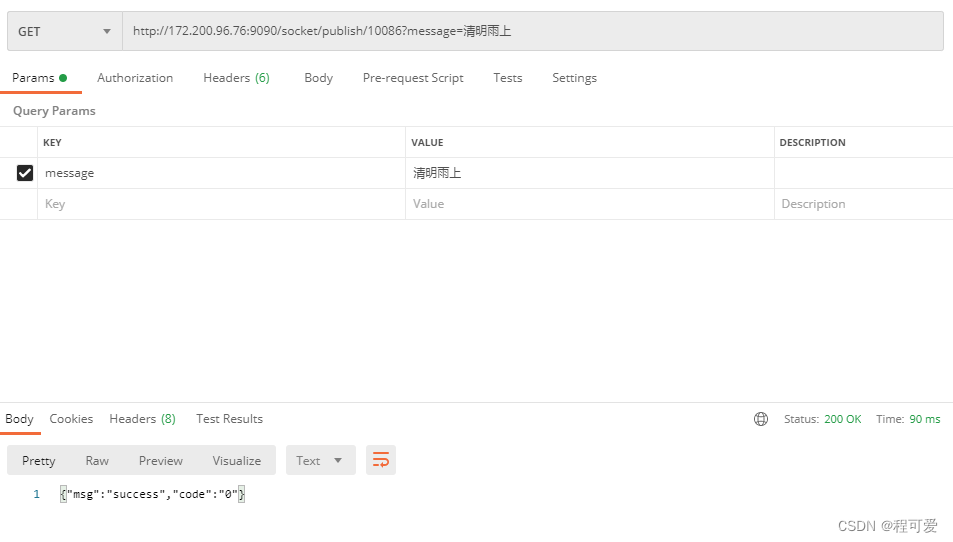Viewport: 953px width, 542px height.
Task: Select the Preview view button
Action: click(160, 461)
